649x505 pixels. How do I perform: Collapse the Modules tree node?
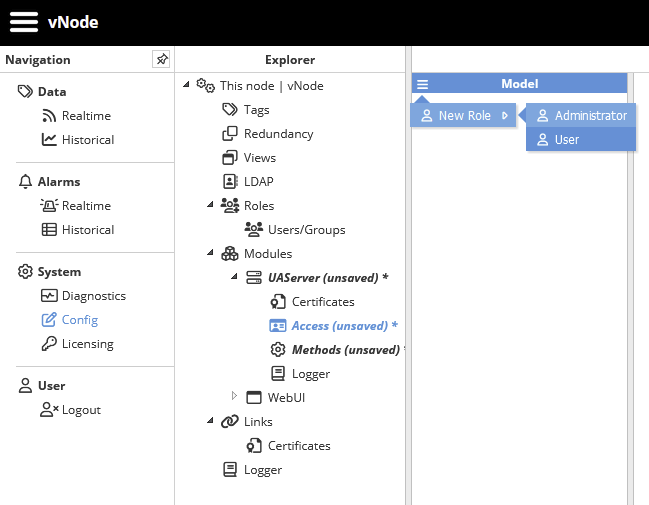pyautogui.click(x=210, y=254)
